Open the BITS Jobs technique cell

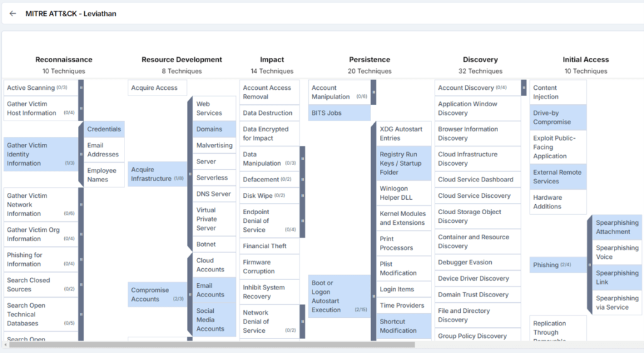(339, 113)
